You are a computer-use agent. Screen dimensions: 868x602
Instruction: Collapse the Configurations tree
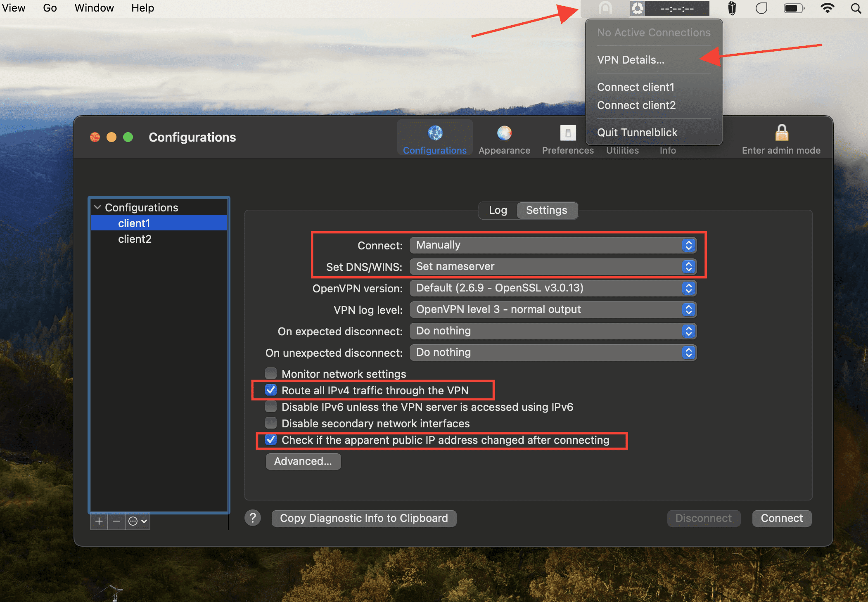97,207
